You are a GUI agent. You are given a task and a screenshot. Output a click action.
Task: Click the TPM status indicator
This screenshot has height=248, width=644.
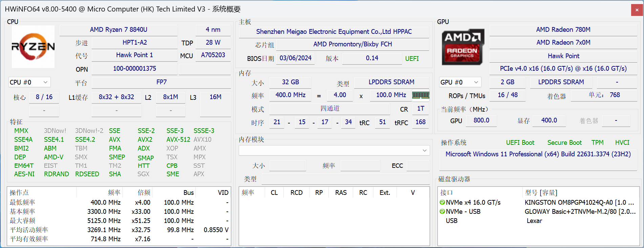pyautogui.click(x=597, y=143)
